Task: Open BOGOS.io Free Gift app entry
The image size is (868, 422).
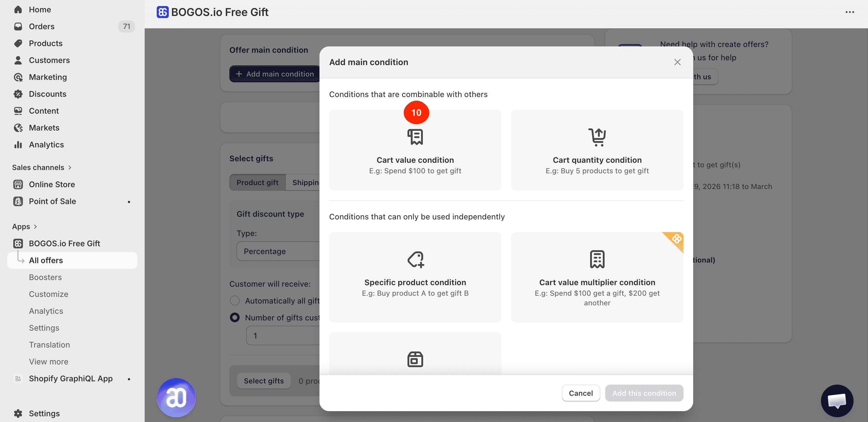Action: click(x=64, y=243)
